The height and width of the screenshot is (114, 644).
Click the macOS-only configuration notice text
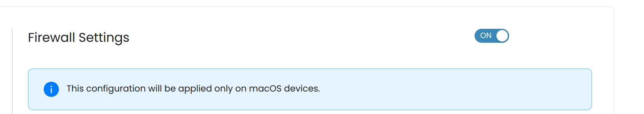(193, 89)
